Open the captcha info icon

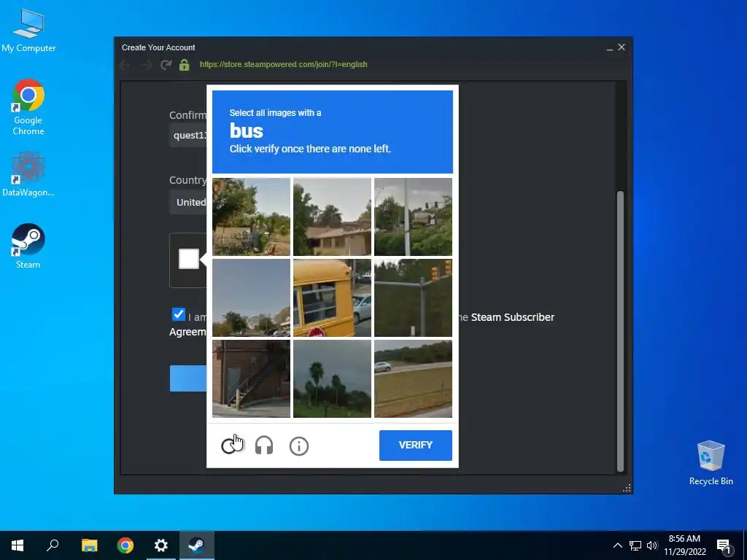(298, 446)
